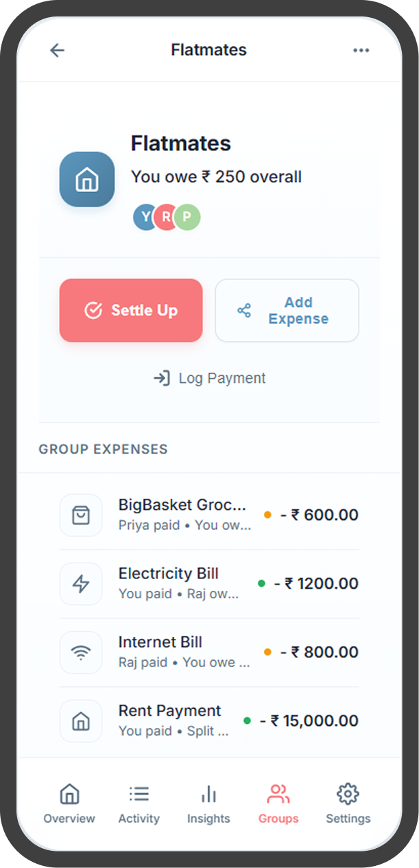The image size is (419, 868).
Task: Click the Log Payment link
Action: click(x=209, y=378)
